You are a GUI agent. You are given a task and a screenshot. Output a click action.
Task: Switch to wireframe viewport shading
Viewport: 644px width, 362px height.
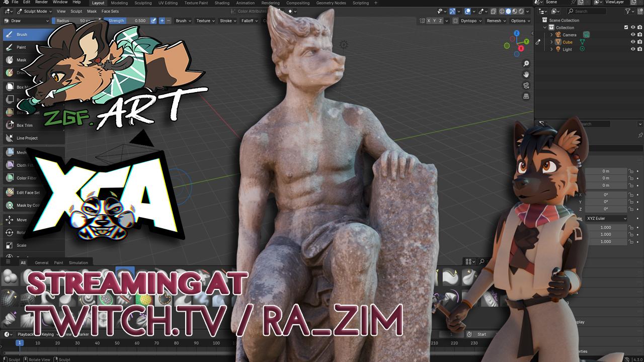click(x=501, y=11)
